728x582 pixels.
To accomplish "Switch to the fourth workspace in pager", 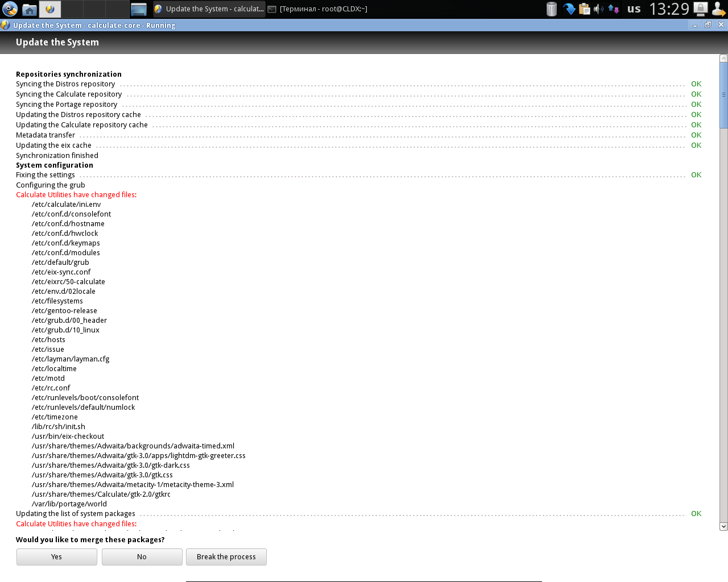I will point(117,9).
